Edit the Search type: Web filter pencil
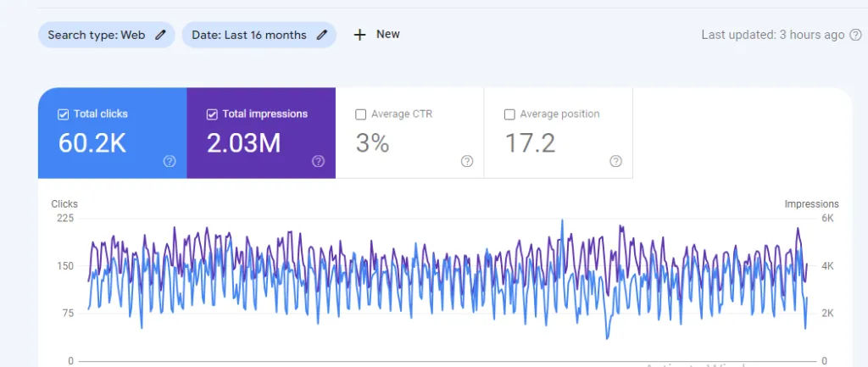Image resolution: width=868 pixels, height=367 pixels. pyautogui.click(x=160, y=35)
